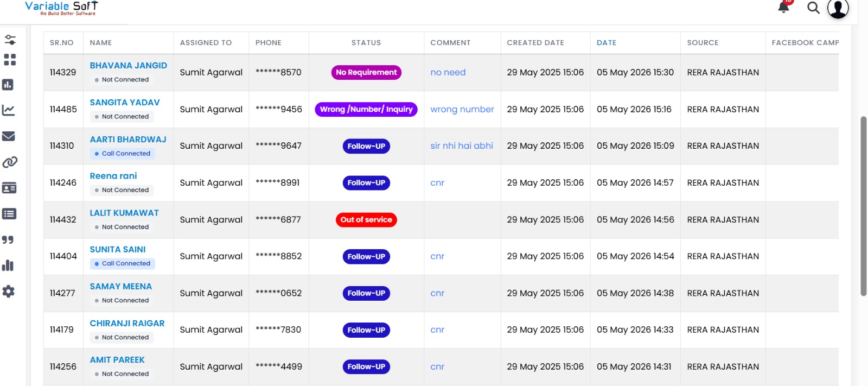Open the filter sliders sidebar icon
Viewport: 868px width, 386px height.
tap(10, 40)
